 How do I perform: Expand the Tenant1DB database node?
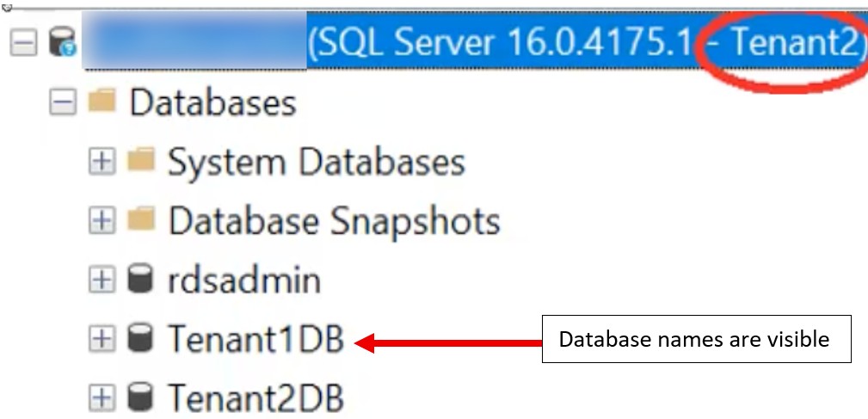click(102, 339)
